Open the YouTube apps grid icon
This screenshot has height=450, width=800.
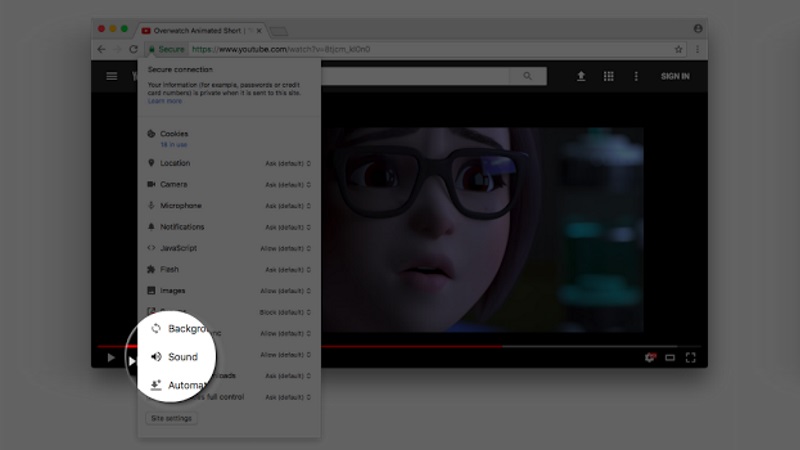608,76
